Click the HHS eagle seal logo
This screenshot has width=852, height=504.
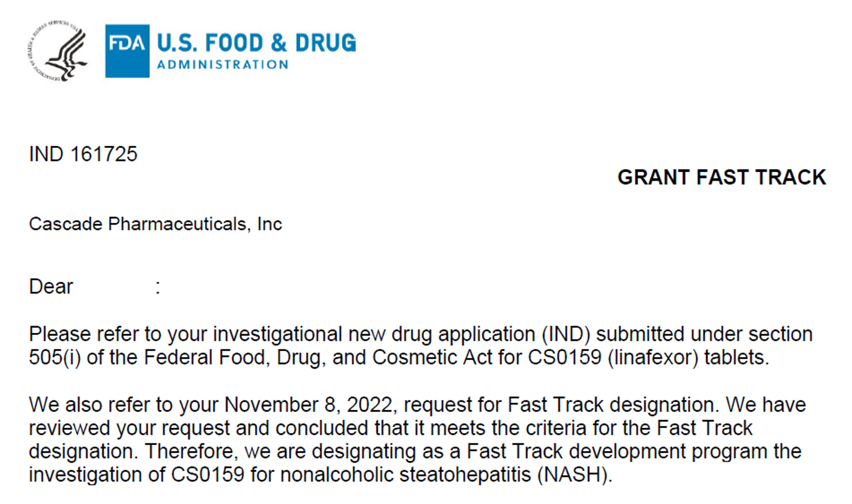coord(57,51)
